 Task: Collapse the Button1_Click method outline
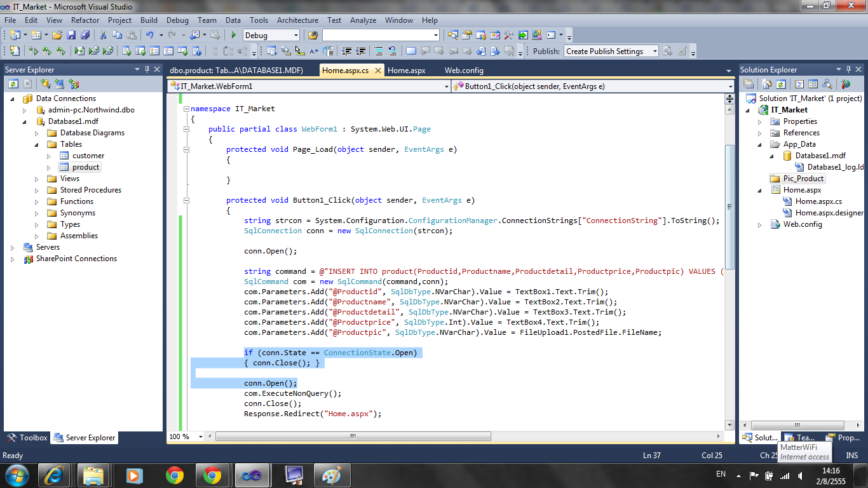point(186,200)
